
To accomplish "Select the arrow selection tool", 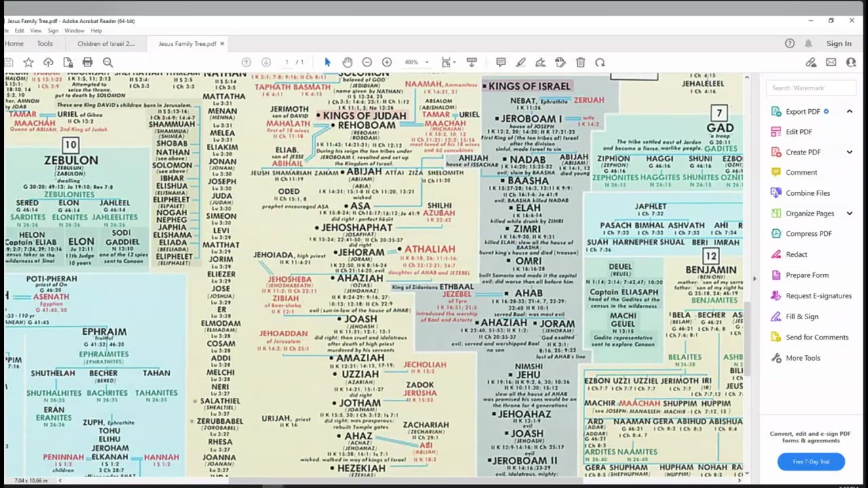I will [328, 62].
